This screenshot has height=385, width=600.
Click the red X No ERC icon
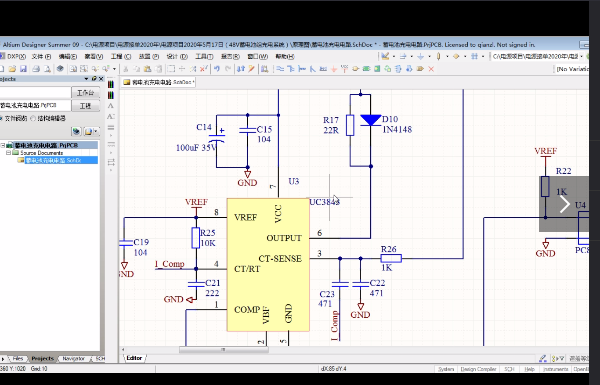(431, 69)
